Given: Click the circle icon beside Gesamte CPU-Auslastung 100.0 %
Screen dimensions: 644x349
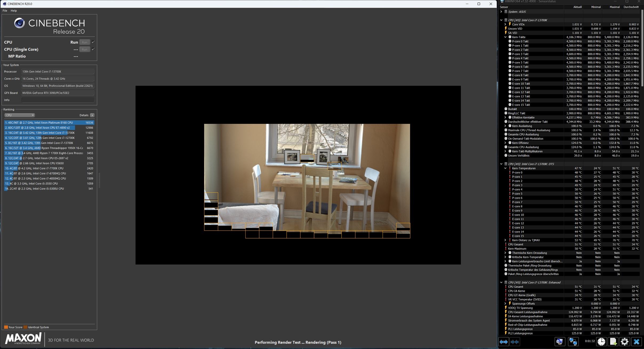Looking at the screenshot, I should pyautogui.click(x=506, y=135).
